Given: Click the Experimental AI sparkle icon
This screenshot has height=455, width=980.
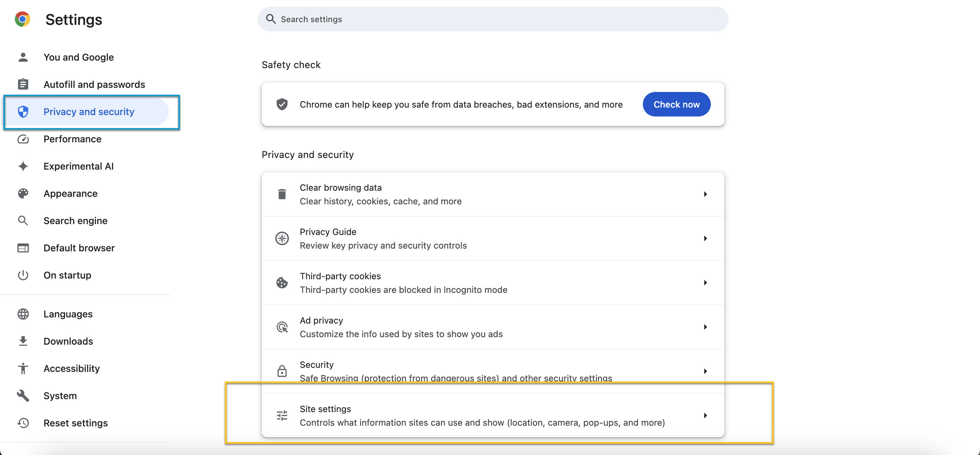Looking at the screenshot, I should pos(23,167).
